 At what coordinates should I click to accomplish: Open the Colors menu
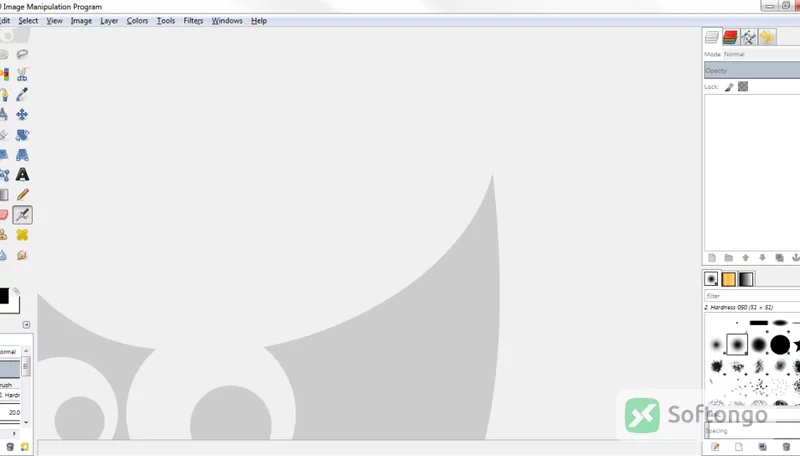point(137,21)
